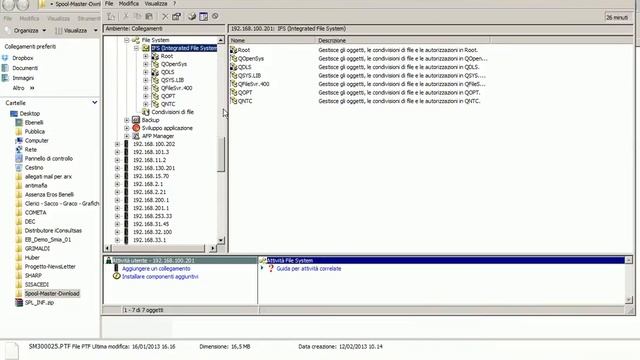
Task: Click the AFP Manager icon in the tree
Action: click(x=136, y=136)
